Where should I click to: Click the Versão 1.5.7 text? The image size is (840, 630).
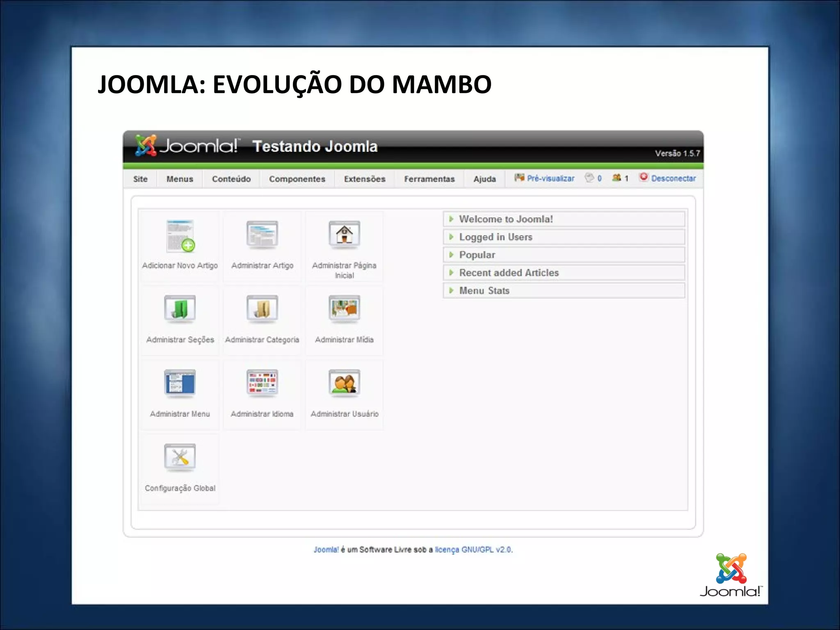[678, 153]
